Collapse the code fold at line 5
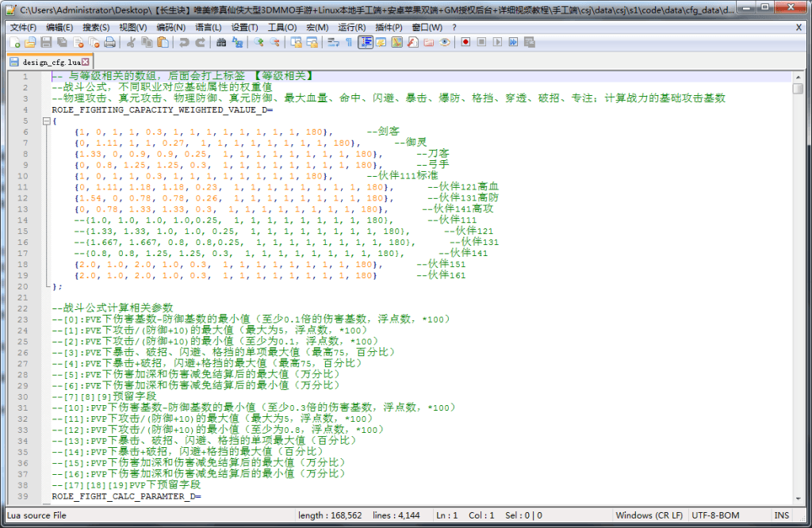This screenshot has width=812, height=528. pos(45,121)
